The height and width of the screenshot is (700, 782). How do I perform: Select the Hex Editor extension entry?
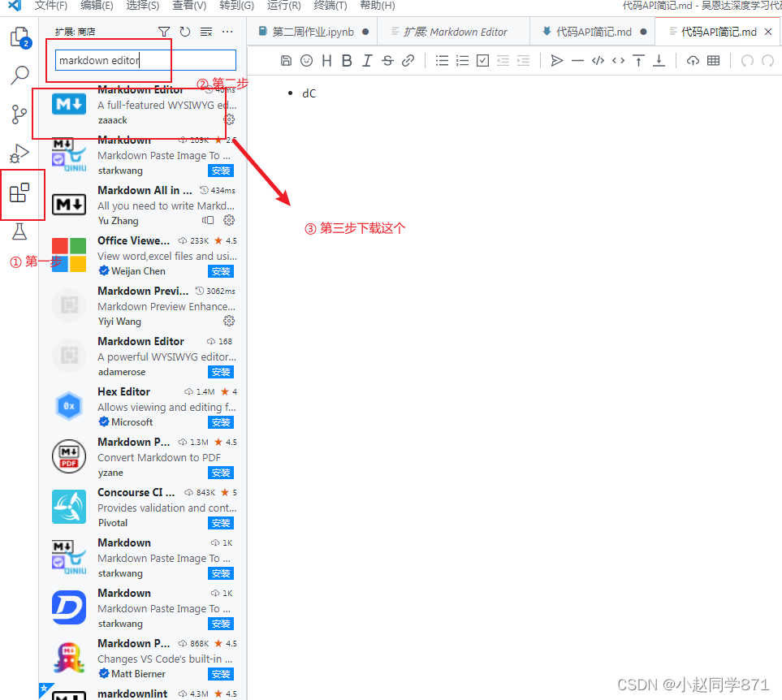[143, 407]
